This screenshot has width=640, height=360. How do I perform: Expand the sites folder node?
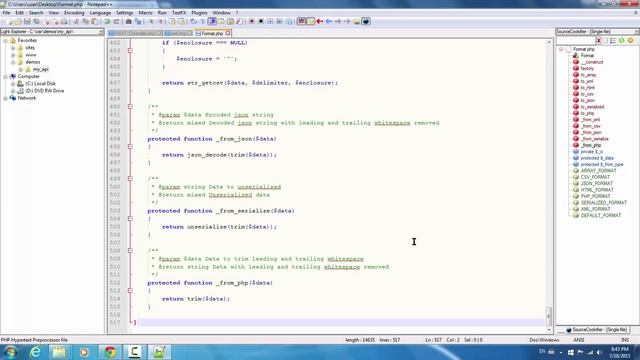click(13, 48)
